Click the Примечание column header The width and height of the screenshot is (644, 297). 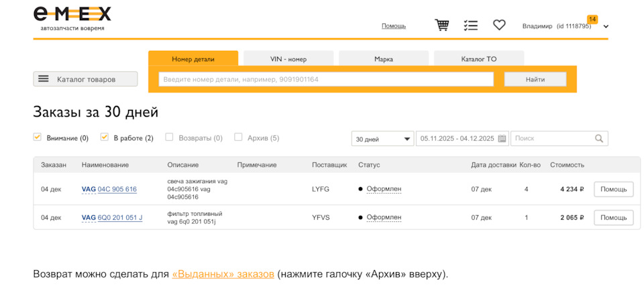point(257,165)
